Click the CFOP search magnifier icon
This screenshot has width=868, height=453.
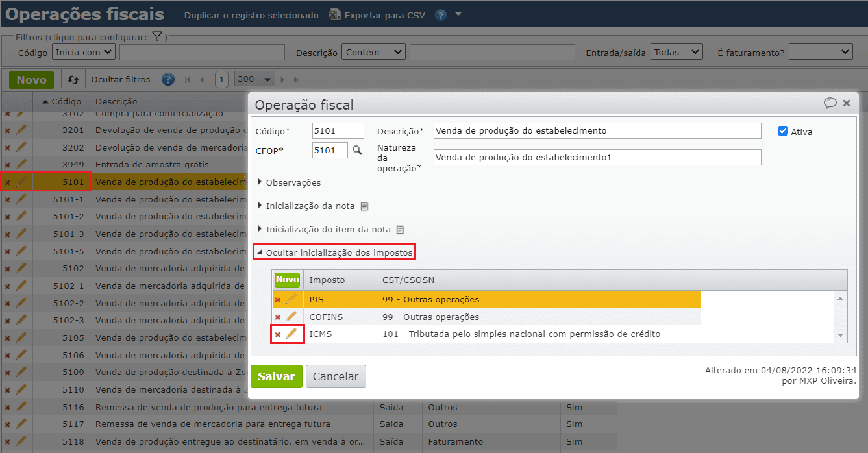(357, 150)
